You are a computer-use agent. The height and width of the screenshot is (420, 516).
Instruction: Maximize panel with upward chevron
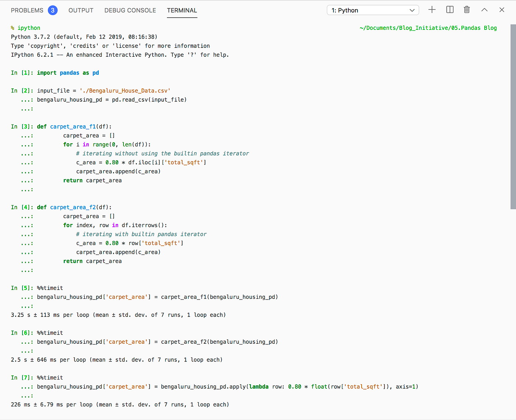pos(484,10)
